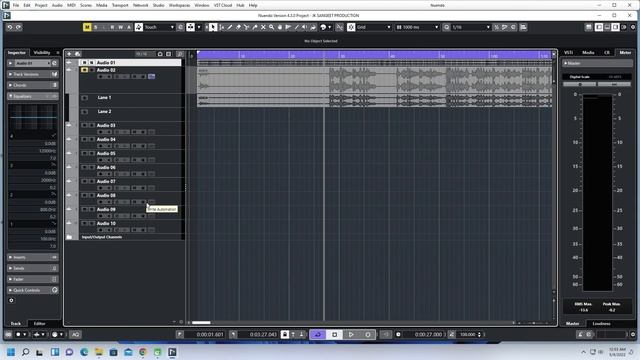
Task: Toggle Cycle loop button in transport
Action: click(x=318, y=334)
